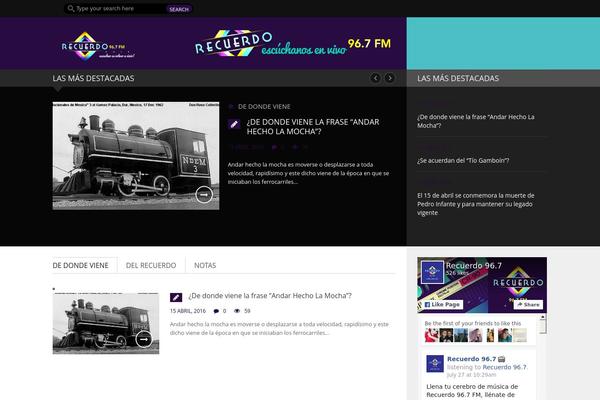Go to next featured slide arrow
Screen dimensions: 600x400
pos(390,78)
